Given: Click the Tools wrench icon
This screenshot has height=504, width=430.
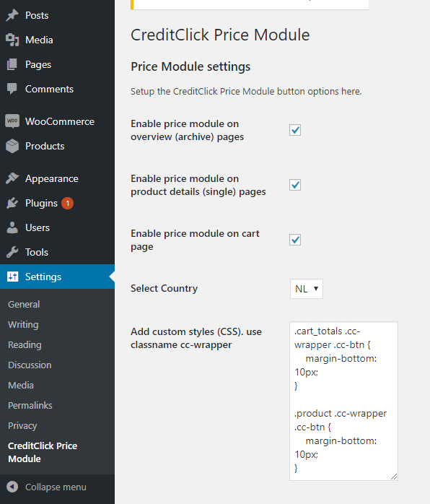Looking at the screenshot, I should point(12,252).
